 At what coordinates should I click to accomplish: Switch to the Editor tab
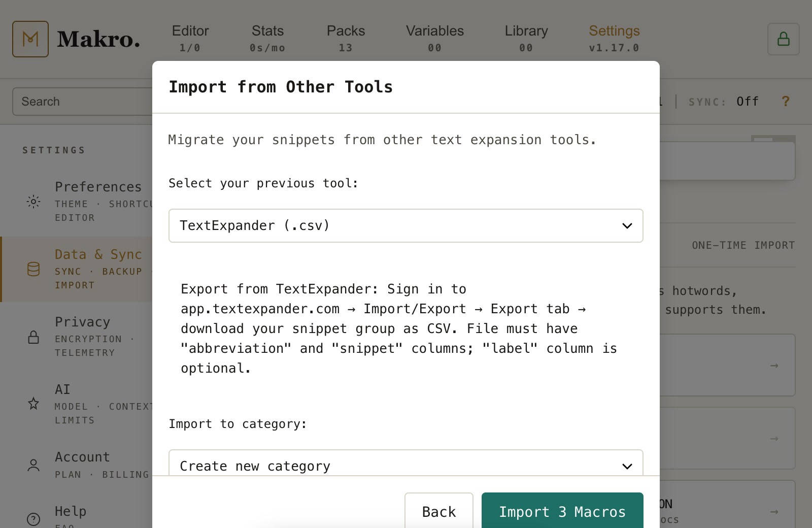click(x=190, y=39)
